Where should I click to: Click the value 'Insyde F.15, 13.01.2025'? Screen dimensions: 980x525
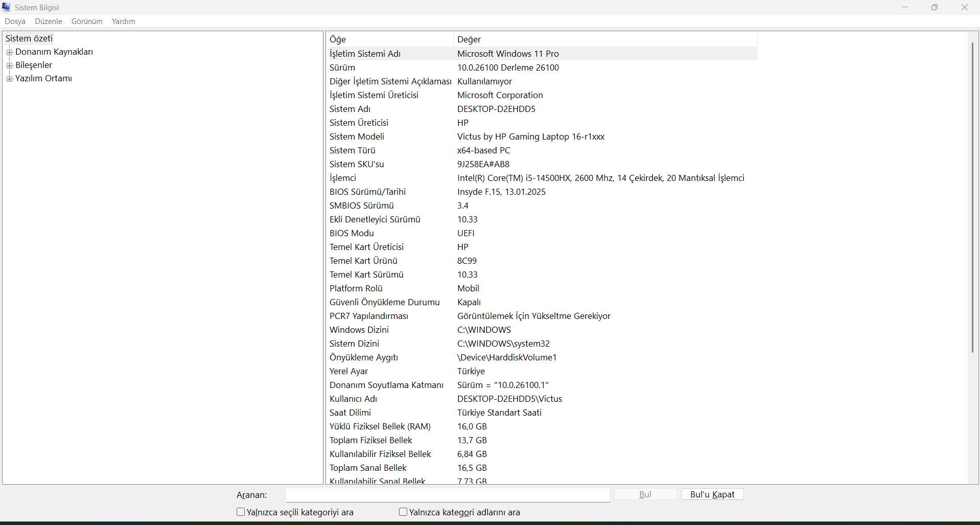[x=501, y=192]
